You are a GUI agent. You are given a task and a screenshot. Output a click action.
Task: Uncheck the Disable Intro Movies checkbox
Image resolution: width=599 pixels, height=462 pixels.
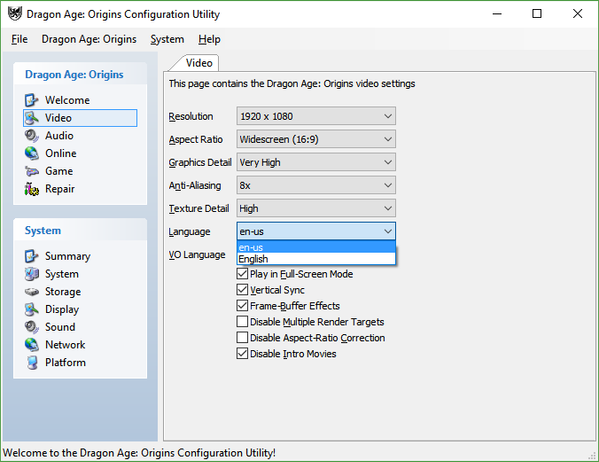pyautogui.click(x=242, y=353)
